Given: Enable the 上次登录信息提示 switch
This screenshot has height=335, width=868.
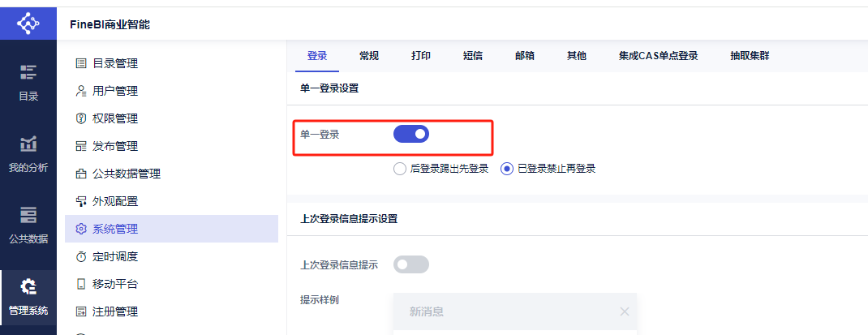Looking at the screenshot, I should point(411,264).
